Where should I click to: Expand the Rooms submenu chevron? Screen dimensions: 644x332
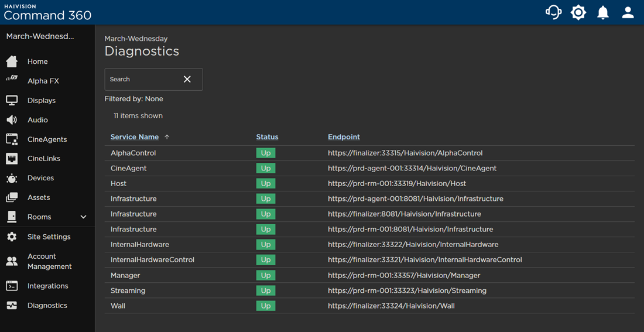(x=83, y=217)
